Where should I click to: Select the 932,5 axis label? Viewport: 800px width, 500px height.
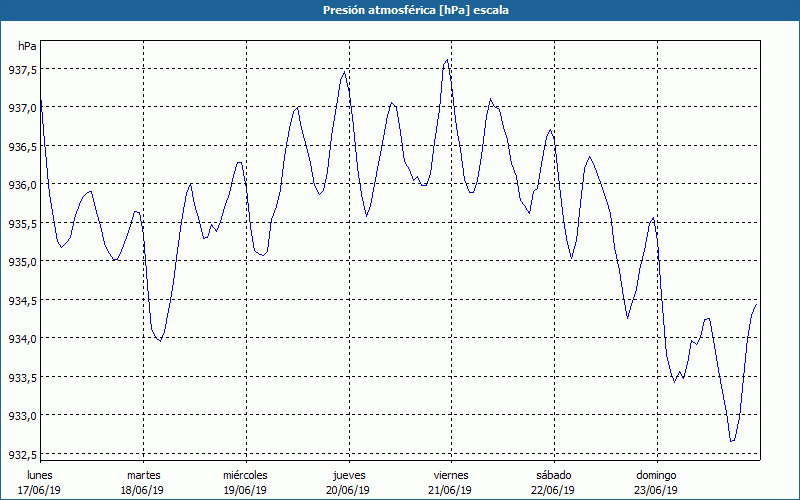22,456
